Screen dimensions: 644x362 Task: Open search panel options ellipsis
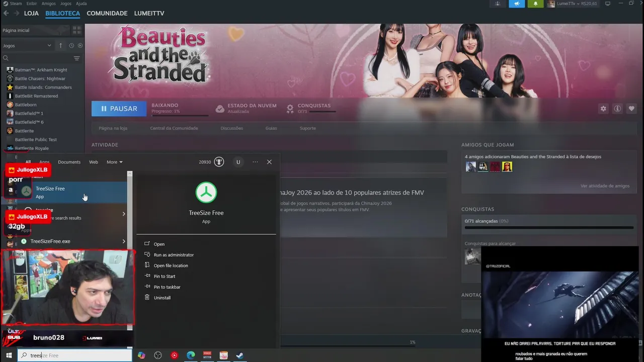tap(255, 162)
